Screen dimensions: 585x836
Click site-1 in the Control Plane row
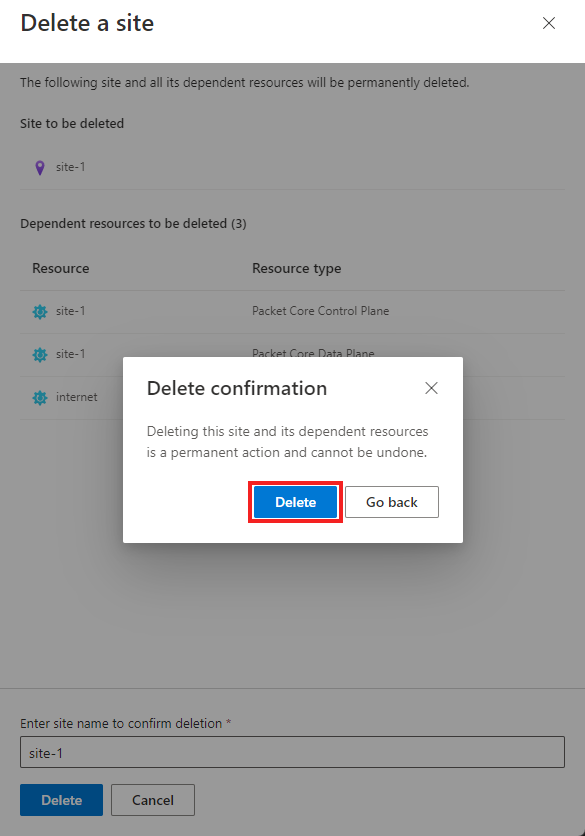(70, 311)
